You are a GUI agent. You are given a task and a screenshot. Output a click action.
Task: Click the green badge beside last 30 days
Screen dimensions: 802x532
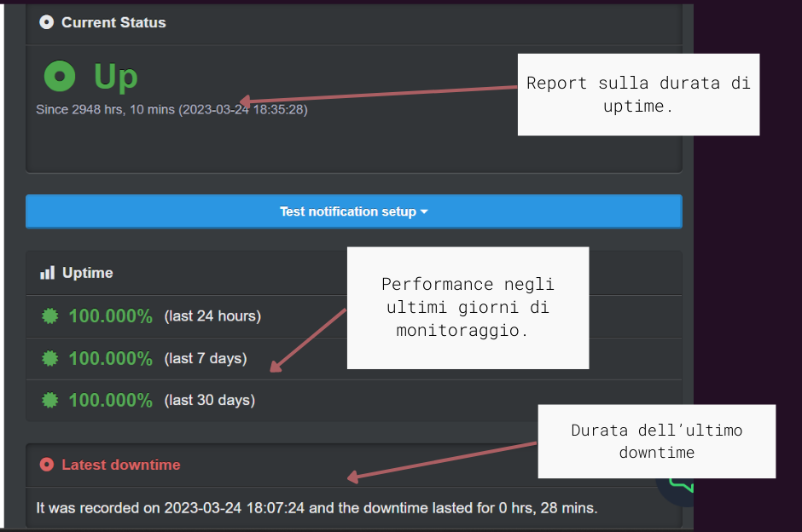tap(50, 400)
